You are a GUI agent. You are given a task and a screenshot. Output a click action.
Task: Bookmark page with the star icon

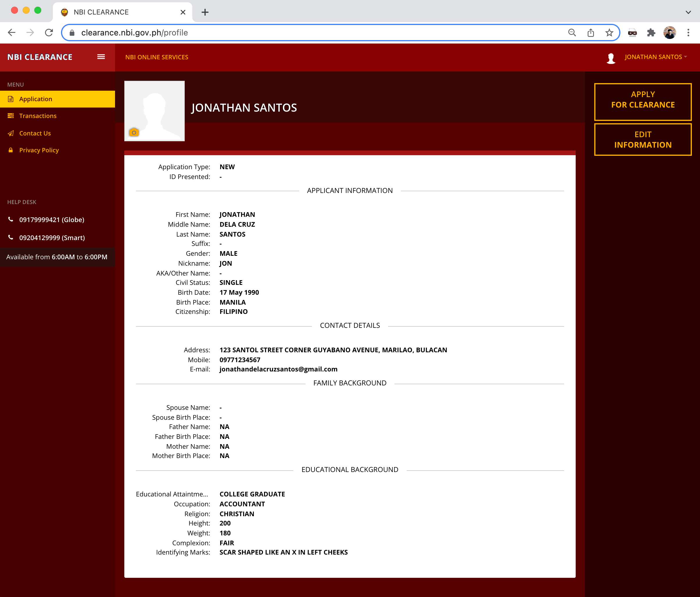coord(609,33)
